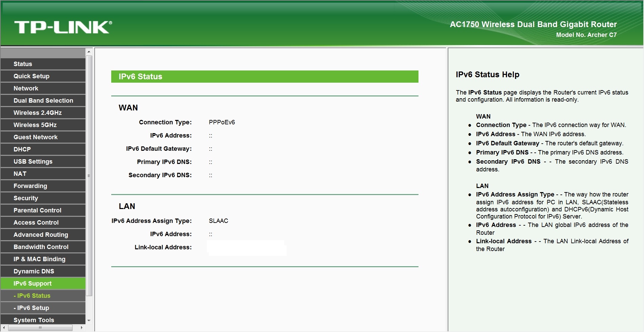Click sidebar horizontal scroll left arrow
This screenshot has width=644, height=332.
tap(4, 328)
